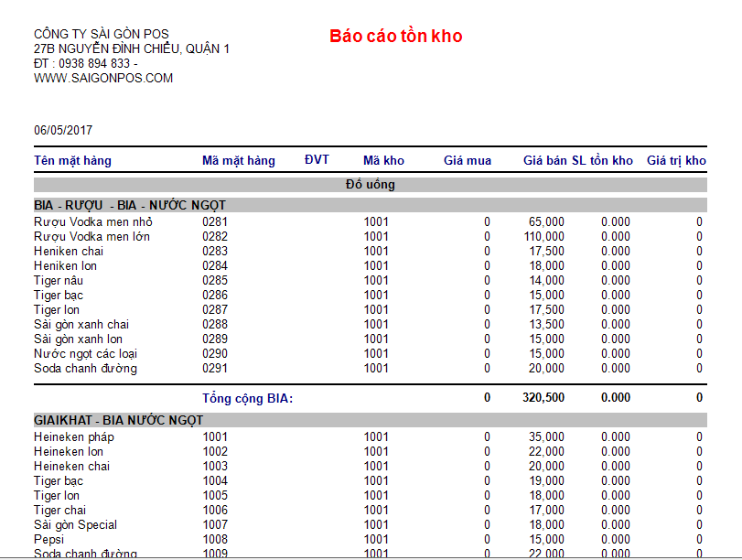Click the Heineken pháp item name

(74, 436)
